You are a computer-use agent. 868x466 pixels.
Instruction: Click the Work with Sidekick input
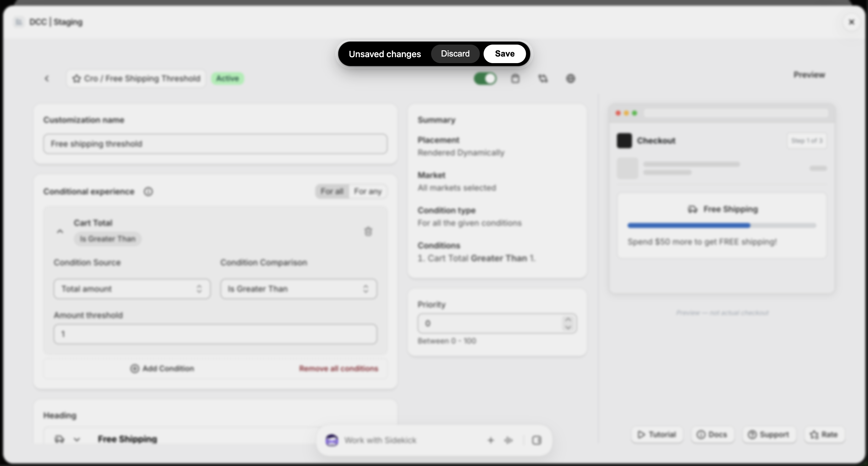380,440
